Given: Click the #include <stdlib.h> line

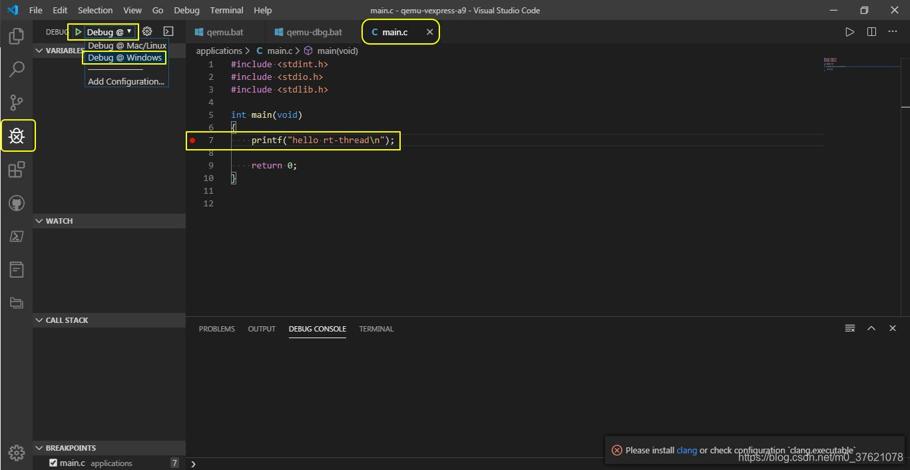Looking at the screenshot, I should point(280,89).
